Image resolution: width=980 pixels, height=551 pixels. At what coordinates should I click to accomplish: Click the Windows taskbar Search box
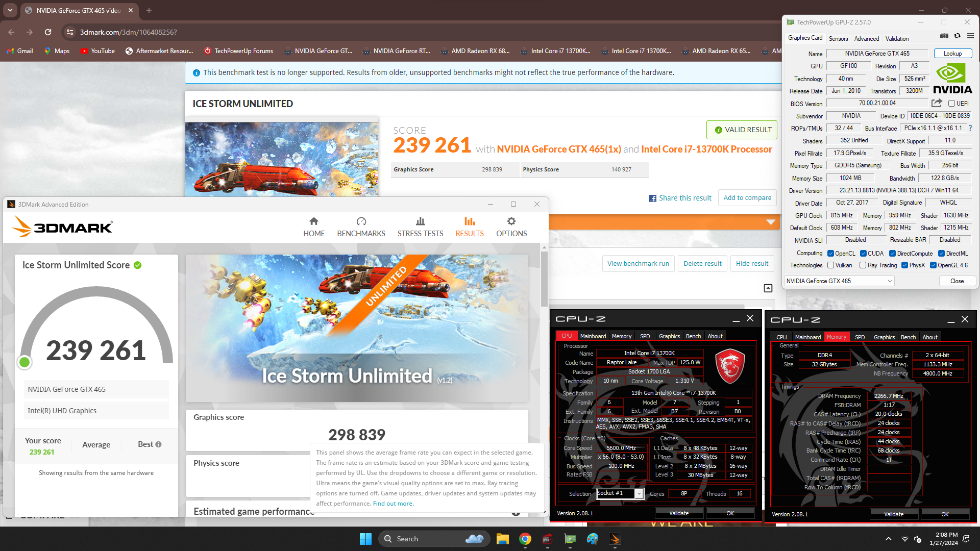tap(434, 539)
